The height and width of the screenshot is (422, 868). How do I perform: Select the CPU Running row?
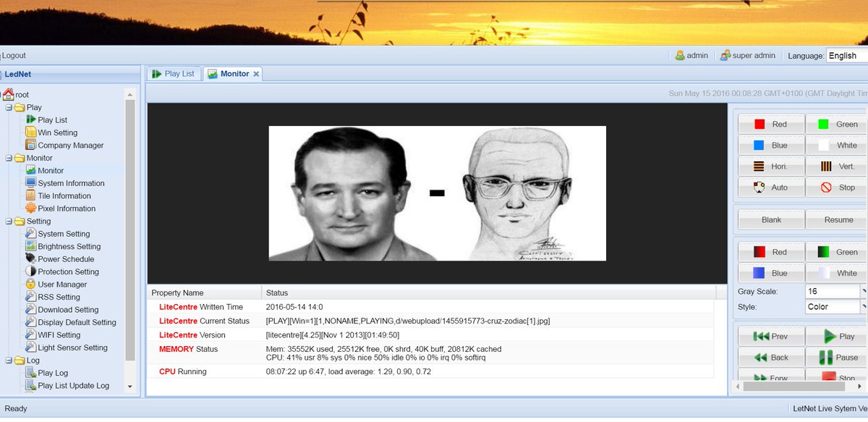click(x=430, y=371)
